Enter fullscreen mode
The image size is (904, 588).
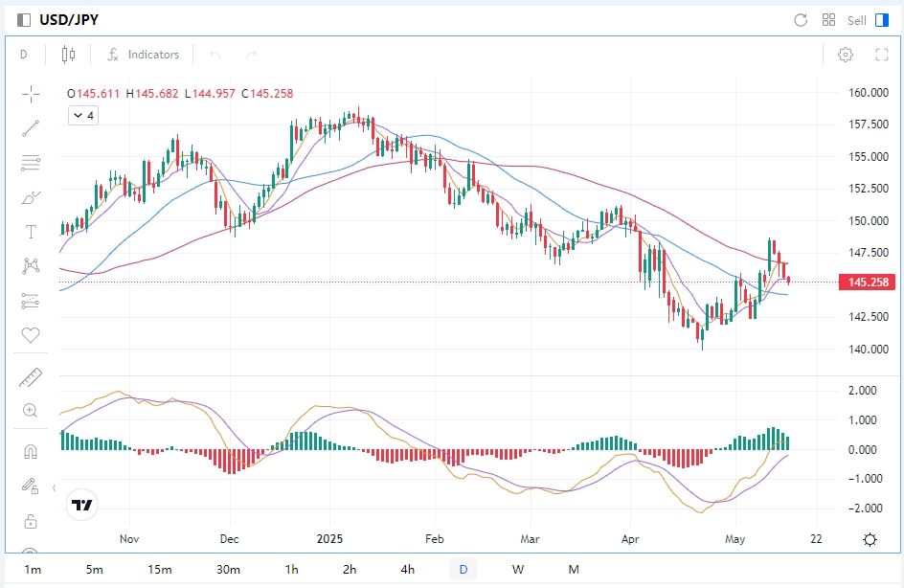tap(882, 55)
